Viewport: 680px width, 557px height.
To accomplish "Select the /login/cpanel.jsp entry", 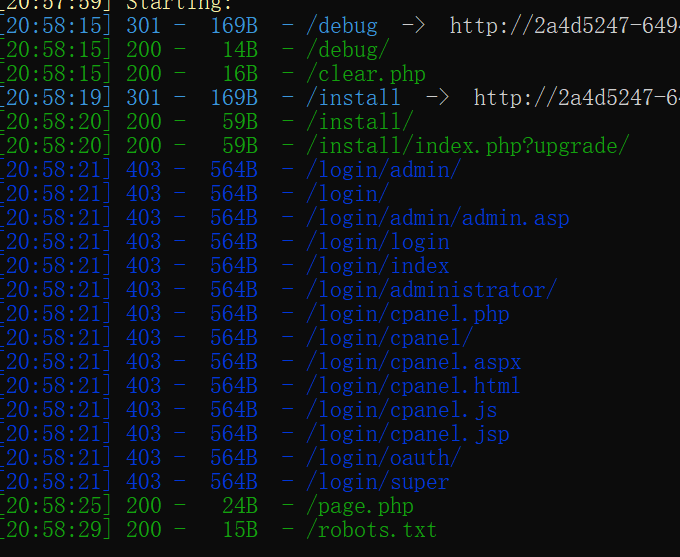I will coord(407,434).
